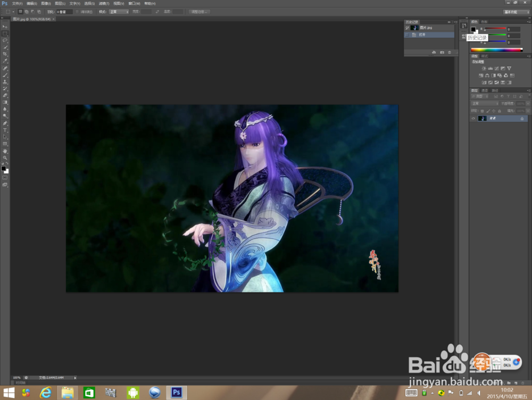Switch to the 路径 paths tab

(495, 90)
